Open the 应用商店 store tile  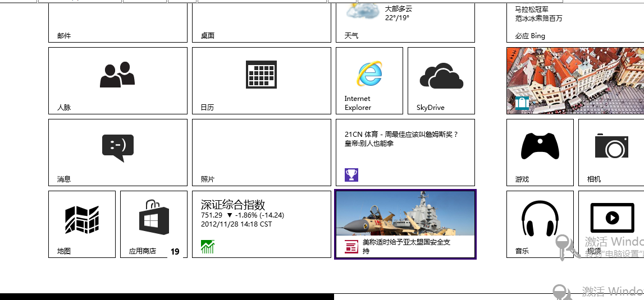pos(154,224)
